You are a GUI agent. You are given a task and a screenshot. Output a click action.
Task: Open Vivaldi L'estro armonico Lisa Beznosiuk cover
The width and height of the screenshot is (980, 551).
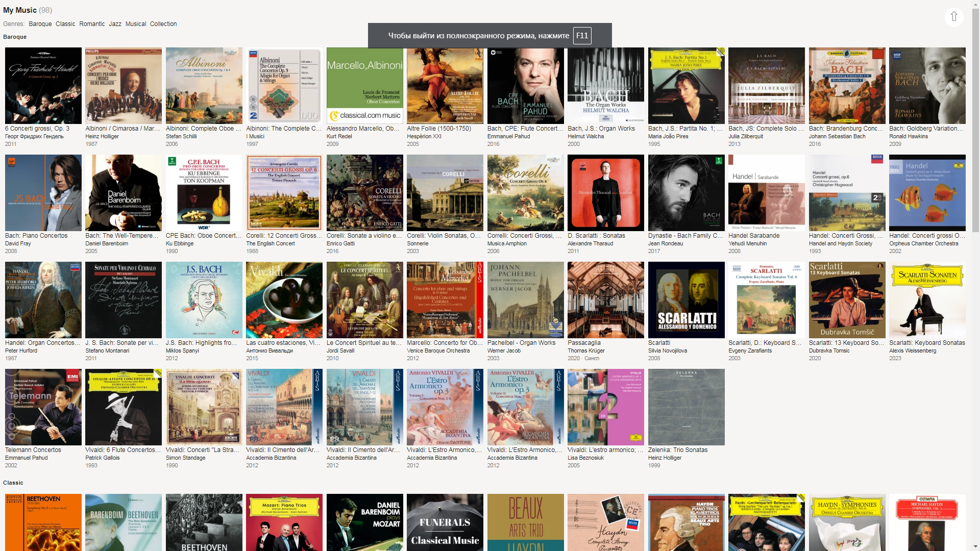click(606, 407)
